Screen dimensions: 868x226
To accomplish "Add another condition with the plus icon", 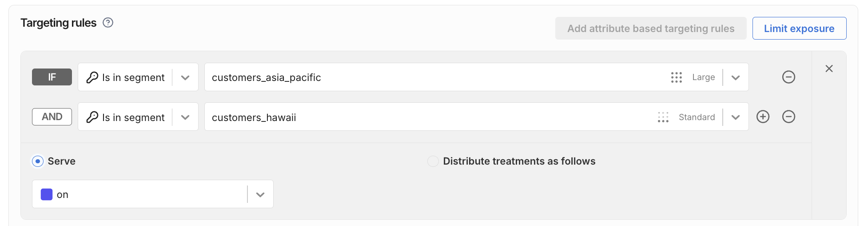I will [763, 117].
